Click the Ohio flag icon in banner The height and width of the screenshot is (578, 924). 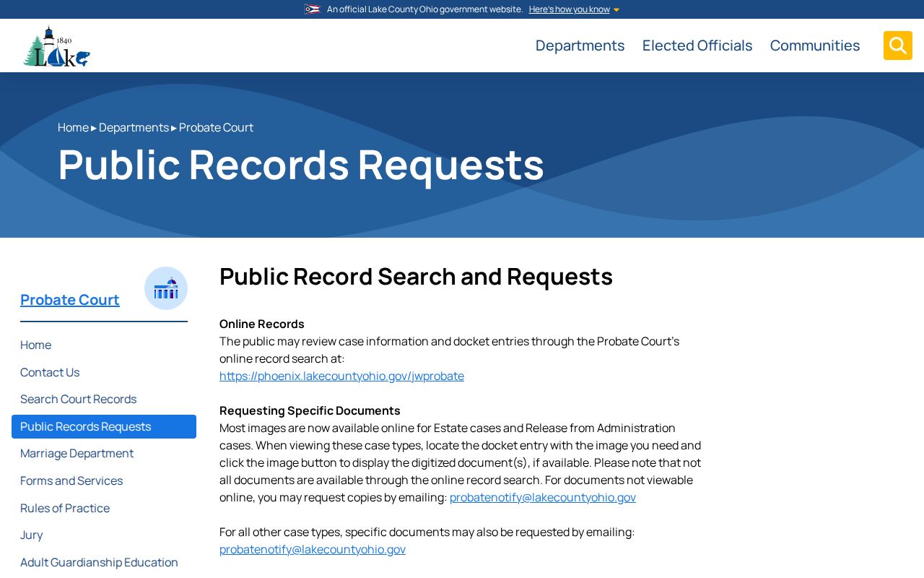click(312, 9)
